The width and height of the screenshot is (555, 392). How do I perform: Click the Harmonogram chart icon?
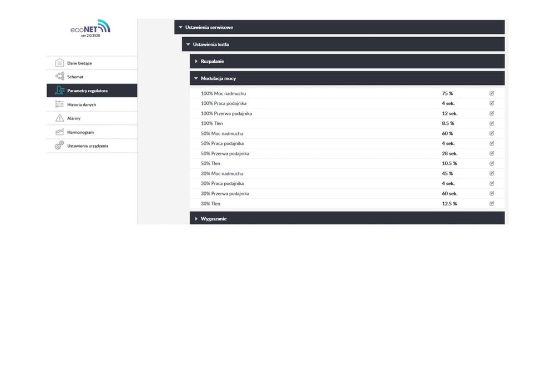[59, 132]
